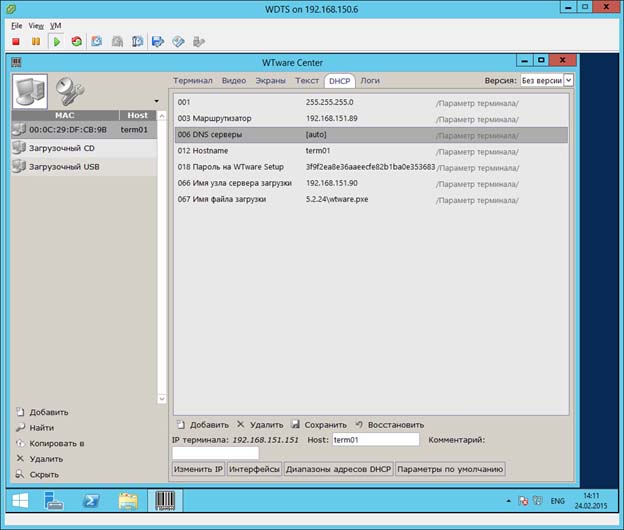Click the green Play VM icon
Screen dimensions: 624x530
coord(56,42)
